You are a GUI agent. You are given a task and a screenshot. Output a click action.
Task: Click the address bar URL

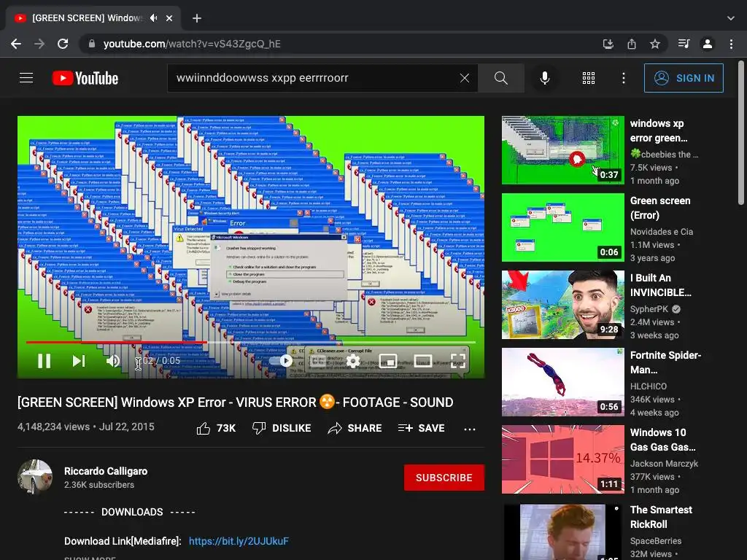point(192,44)
